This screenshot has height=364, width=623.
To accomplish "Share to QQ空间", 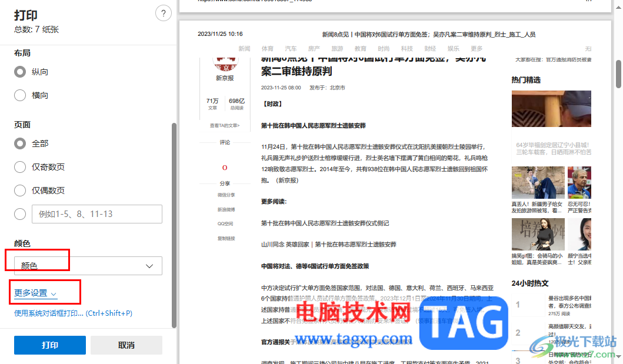I will 224,222.
